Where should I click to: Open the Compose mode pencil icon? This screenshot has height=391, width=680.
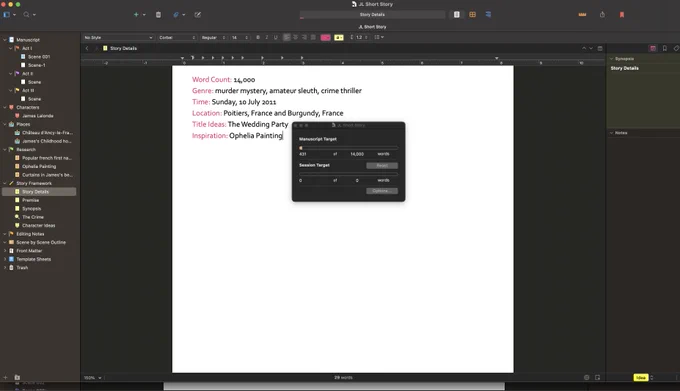(197, 15)
